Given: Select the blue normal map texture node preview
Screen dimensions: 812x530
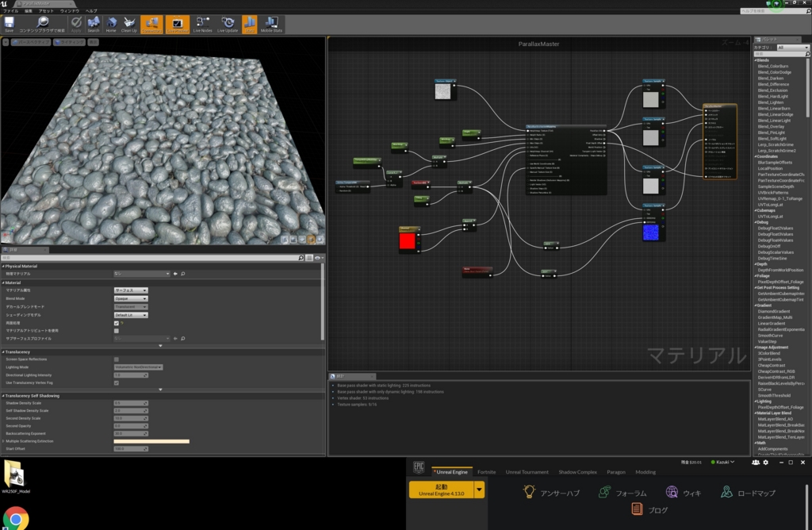Looking at the screenshot, I should pos(651,232).
